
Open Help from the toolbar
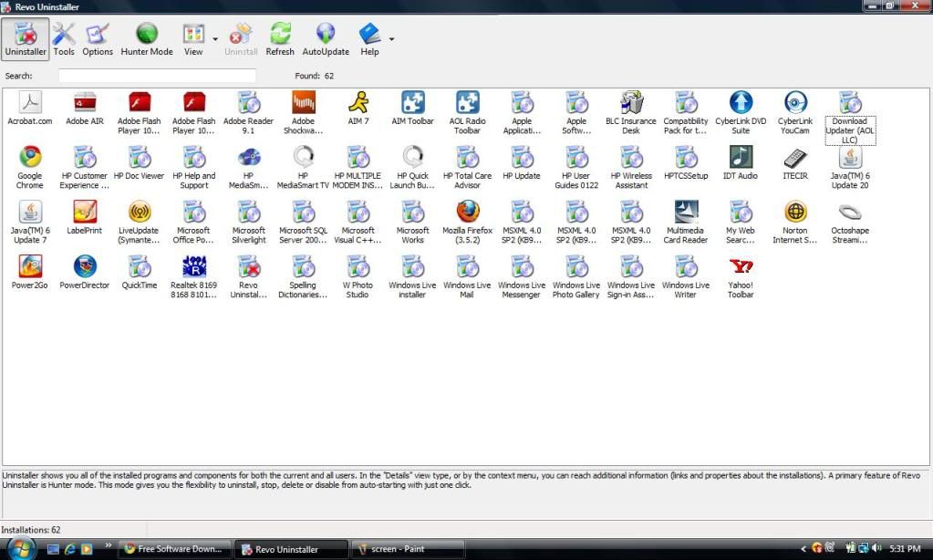369,39
